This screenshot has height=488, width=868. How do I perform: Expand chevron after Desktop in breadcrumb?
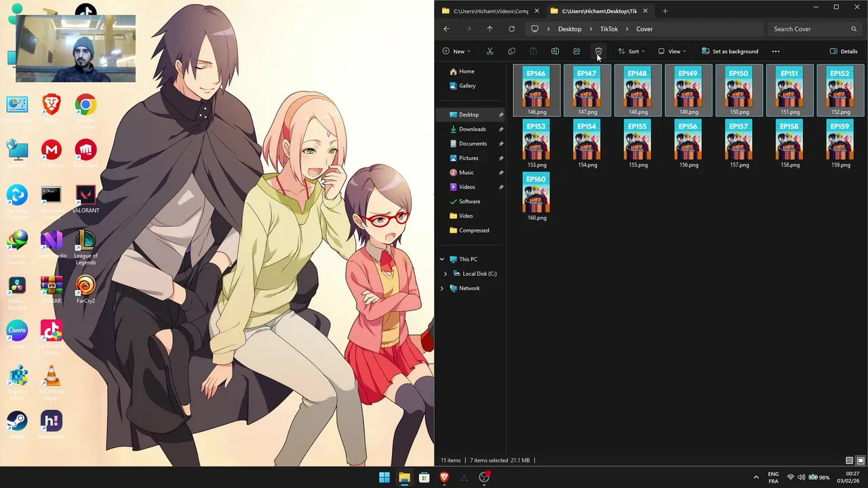pyautogui.click(x=591, y=29)
